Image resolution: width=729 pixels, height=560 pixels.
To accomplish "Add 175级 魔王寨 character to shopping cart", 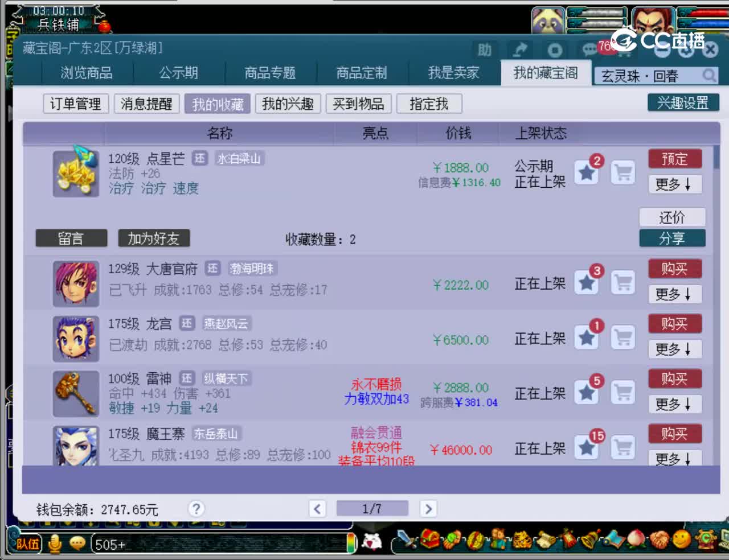I will point(623,447).
